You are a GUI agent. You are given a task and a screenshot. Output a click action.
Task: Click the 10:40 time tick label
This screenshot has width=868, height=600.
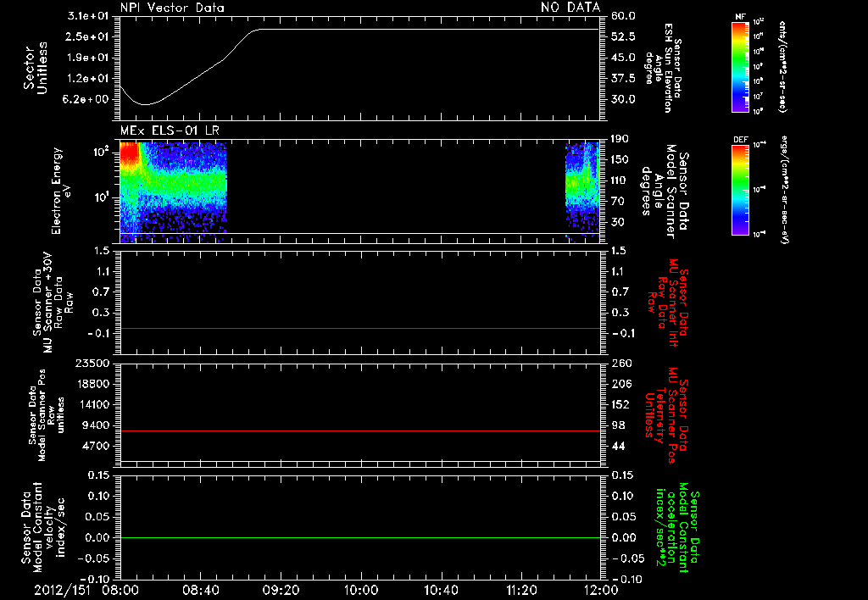tap(441, 591)
